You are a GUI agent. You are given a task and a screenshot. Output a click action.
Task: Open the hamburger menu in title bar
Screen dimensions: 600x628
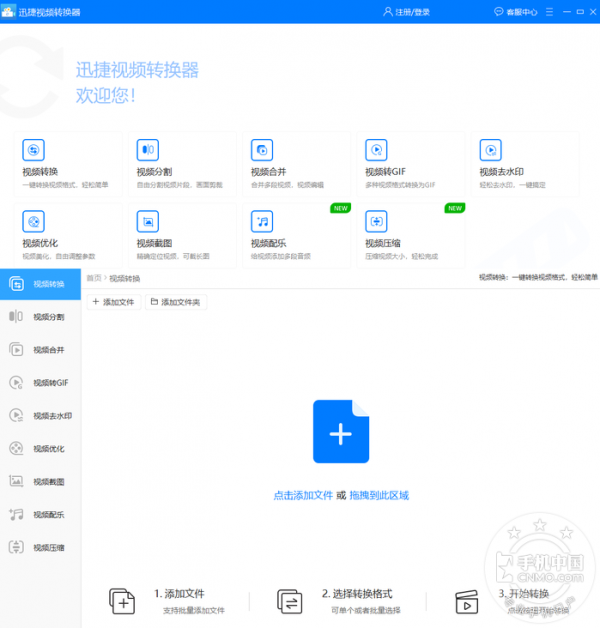(x=550, y=12)
